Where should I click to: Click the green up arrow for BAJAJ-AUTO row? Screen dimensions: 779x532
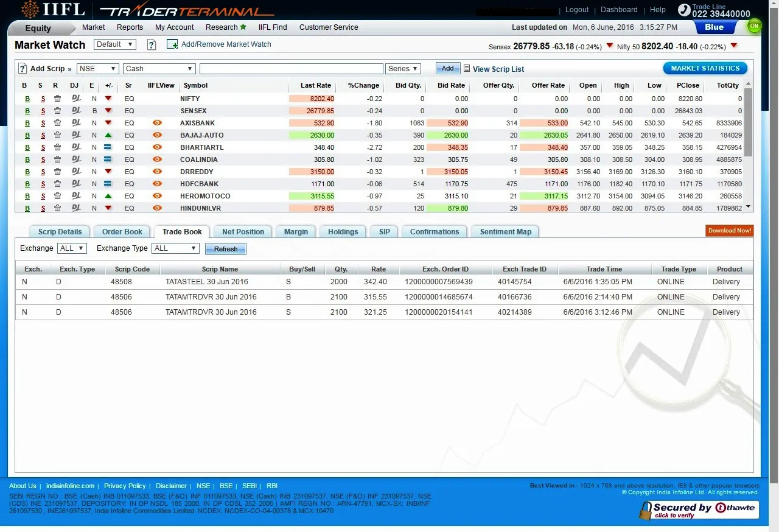pyautogui.click(x=108, y=135)
